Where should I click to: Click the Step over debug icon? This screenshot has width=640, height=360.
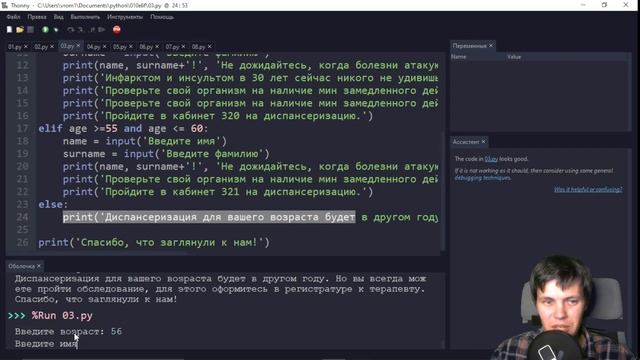pos(71,29)
